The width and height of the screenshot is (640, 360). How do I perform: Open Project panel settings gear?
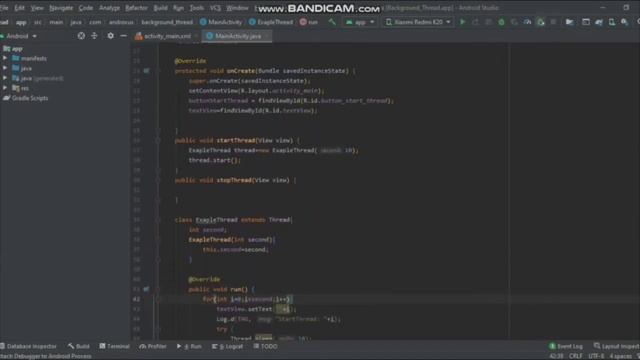110,36
